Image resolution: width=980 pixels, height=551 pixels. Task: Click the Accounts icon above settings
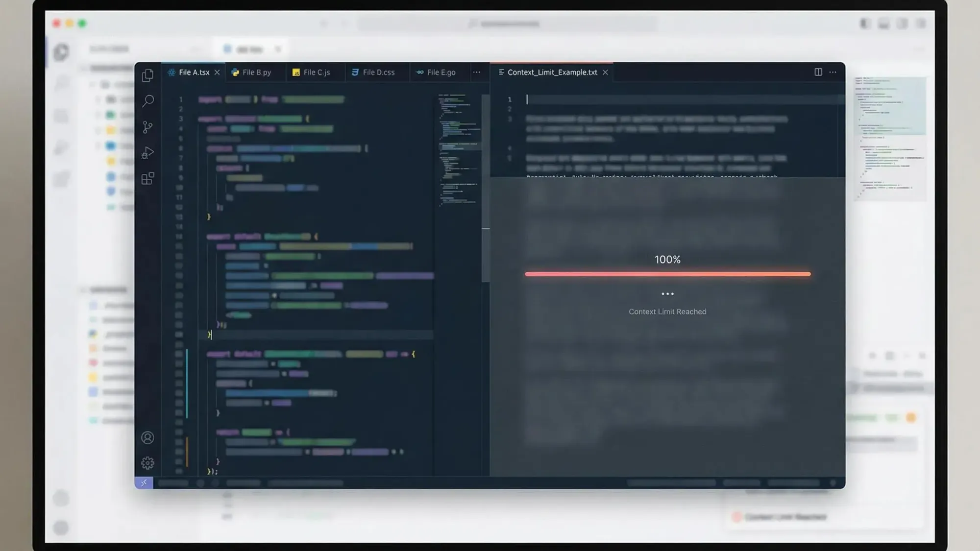[147, 437]
